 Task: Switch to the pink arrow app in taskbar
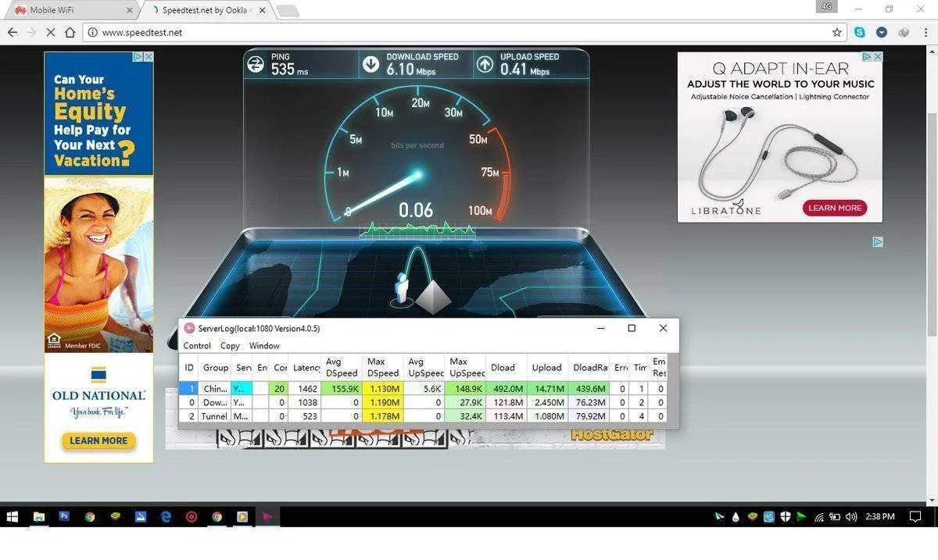[x=267, y=516]
